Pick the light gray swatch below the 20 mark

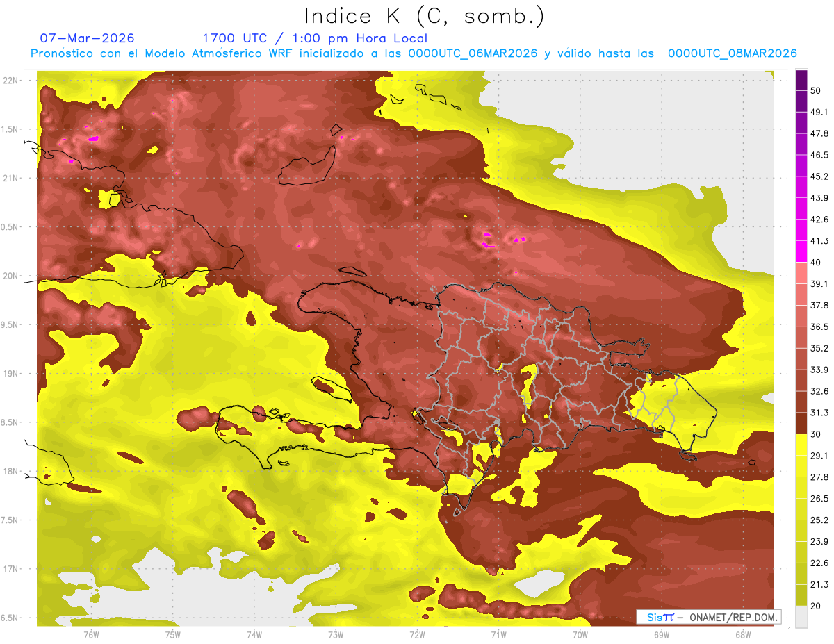tap(801, 616)
